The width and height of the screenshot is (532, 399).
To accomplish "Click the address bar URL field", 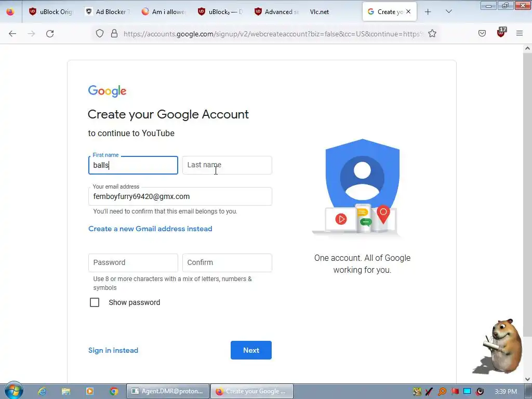I will coord(273,34).
